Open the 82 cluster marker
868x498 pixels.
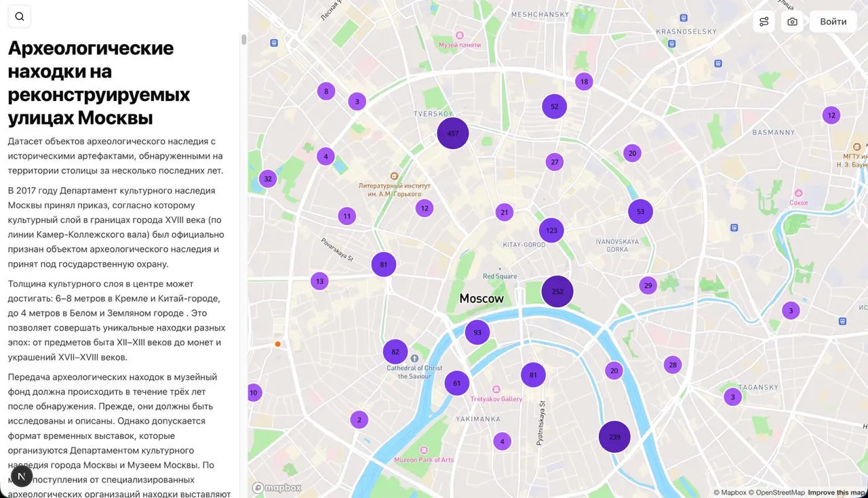pyautogui.click(x=395, y=352)
